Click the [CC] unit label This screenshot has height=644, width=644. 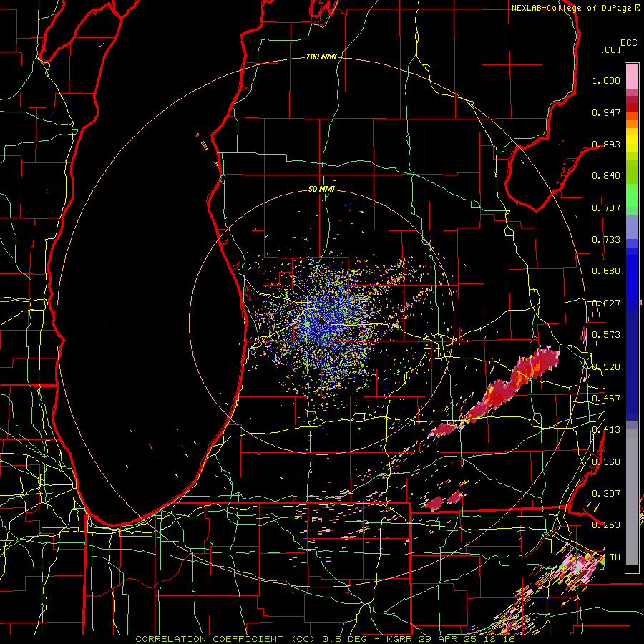[x=610, y=49]
